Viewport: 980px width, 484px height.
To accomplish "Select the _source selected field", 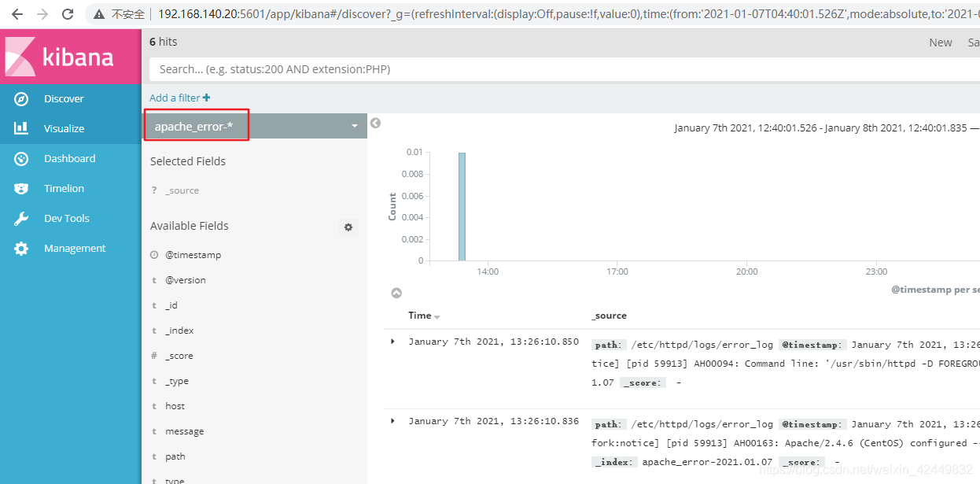I will click(182, 190).
